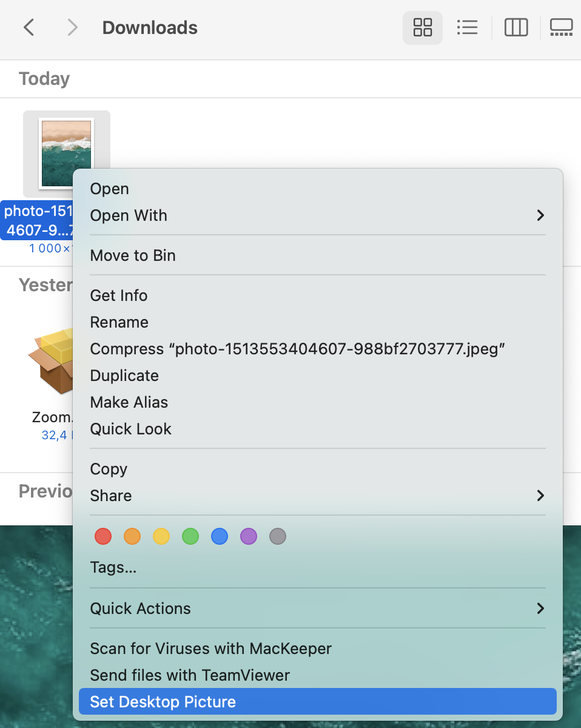Switch Finder to icon grid view
581x728 pixels.
pos(423,27)
